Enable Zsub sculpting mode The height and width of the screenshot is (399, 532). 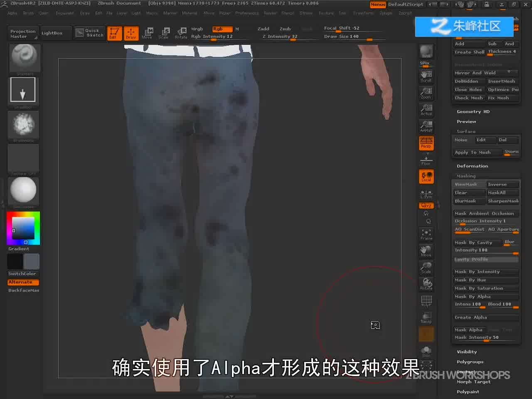pos(285,29)
